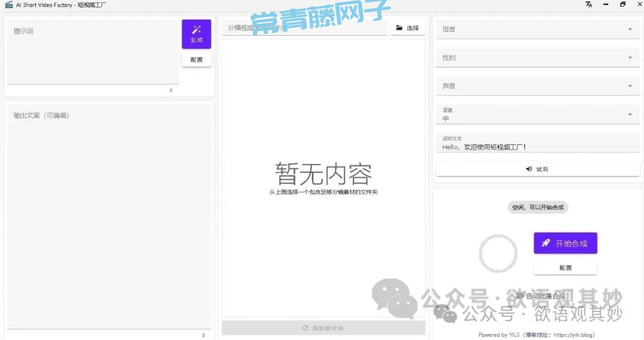Click the translate icon in the title bar
Image resolution: width=644 pixels, height=340 pixels.
pyautogui.click(x=589, y=5)
